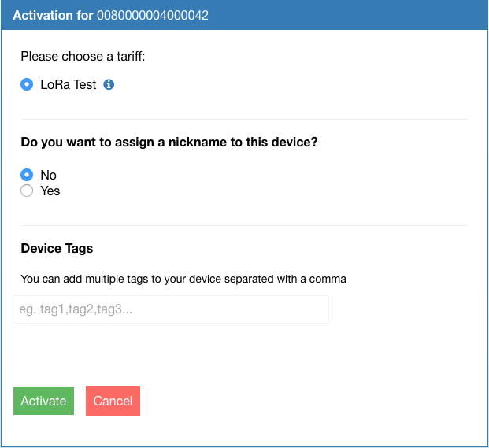Select the LoRa Test tariff radio button
This screenshot has width=489, height=448.
click(27, 84)
